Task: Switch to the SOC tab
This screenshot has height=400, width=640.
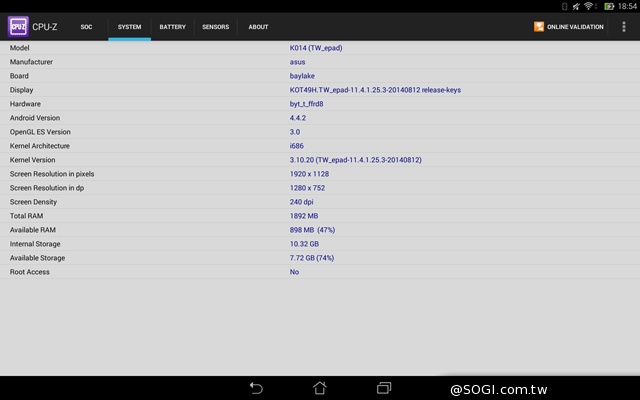Action: (x=86, y=27)
